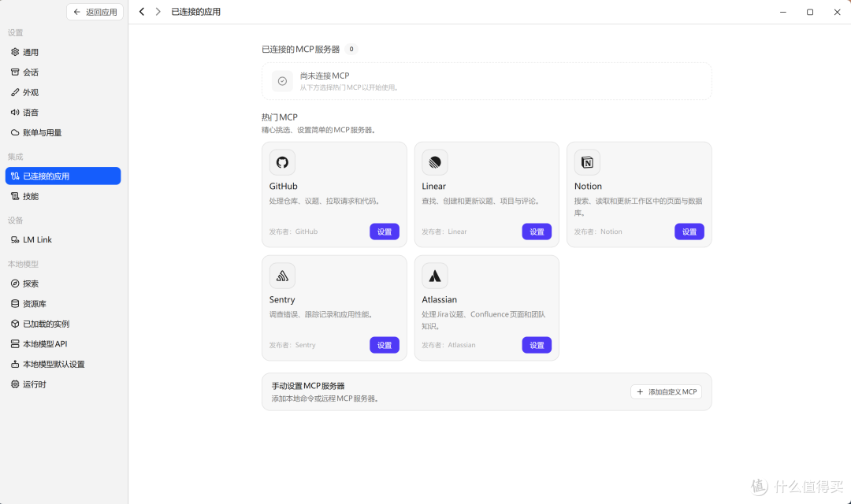Screen dimensions: 851x504
Task: Click the 返回应用 back button
Action: [x=95, y=12]
